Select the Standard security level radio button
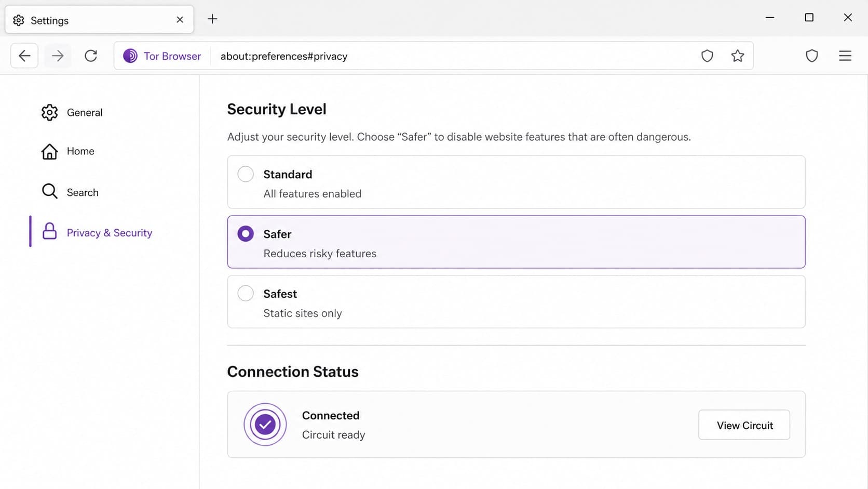The height and width of the screenshot is (489, 868). pyautogui.click(x=246, y=174)
